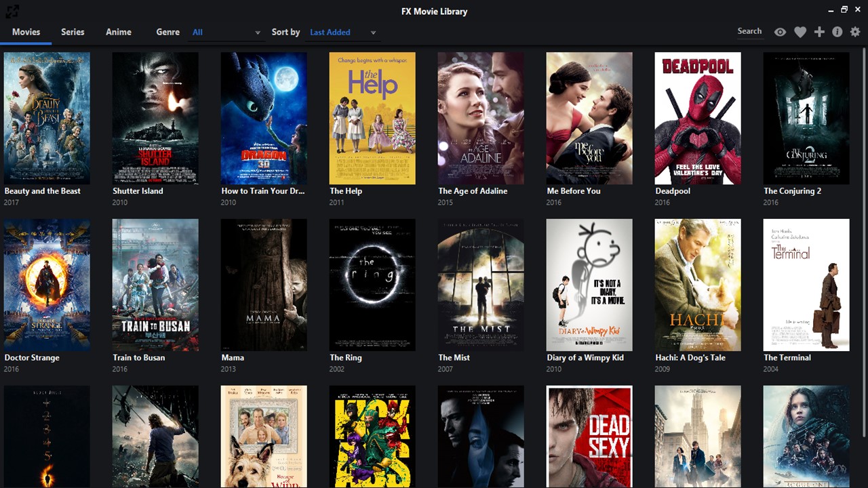This screenshot has height=488, width=868.
Task: Open the Deadpool poster
Action: tap(698, 118)
